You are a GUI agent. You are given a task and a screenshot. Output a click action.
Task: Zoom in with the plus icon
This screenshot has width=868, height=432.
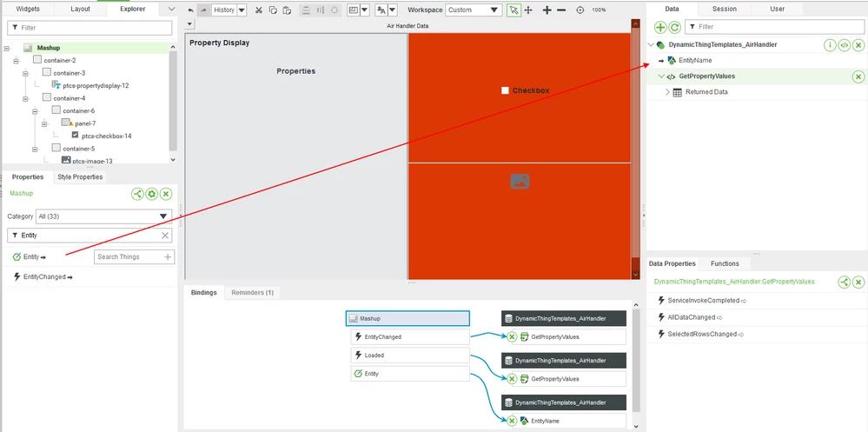click(x=547, y=10)
